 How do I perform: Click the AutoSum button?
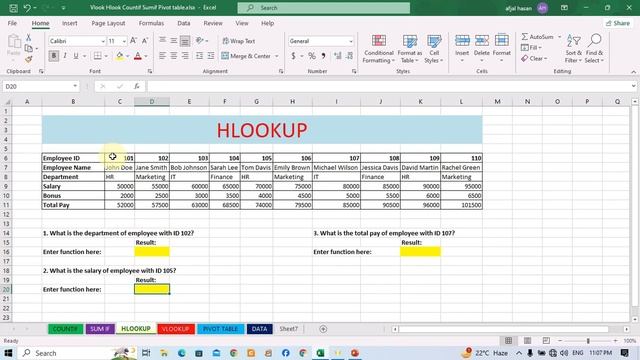(x=538, y=37)
